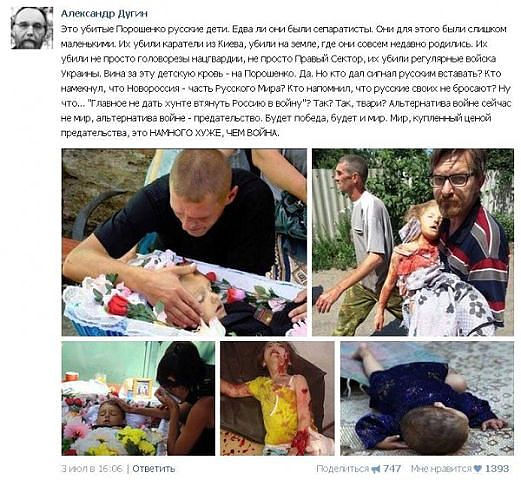521x480 pixels.
Task: Open photo of man in black t-shirt
Action: pyautogui.click(x=184, y=242)
